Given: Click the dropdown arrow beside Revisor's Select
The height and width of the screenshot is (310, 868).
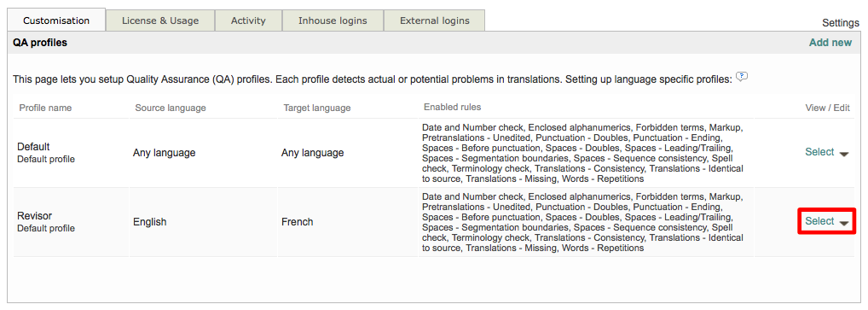Looking at the screenshot, I should pos(843,223).
